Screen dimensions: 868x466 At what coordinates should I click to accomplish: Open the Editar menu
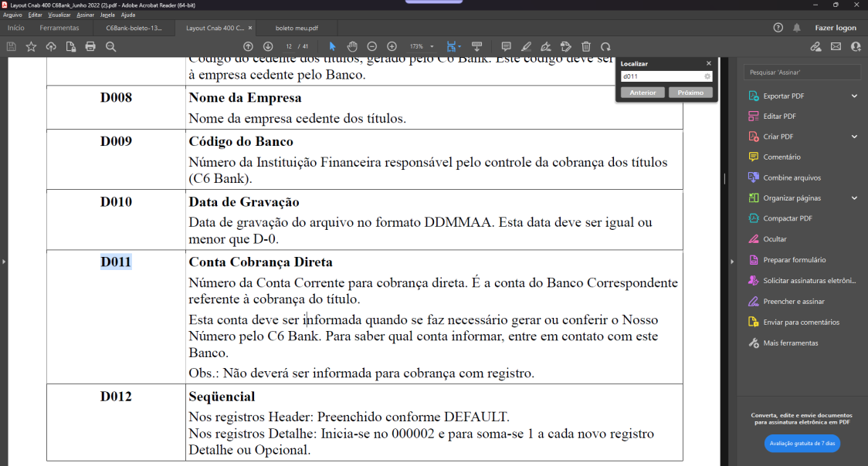click(35, 15)
